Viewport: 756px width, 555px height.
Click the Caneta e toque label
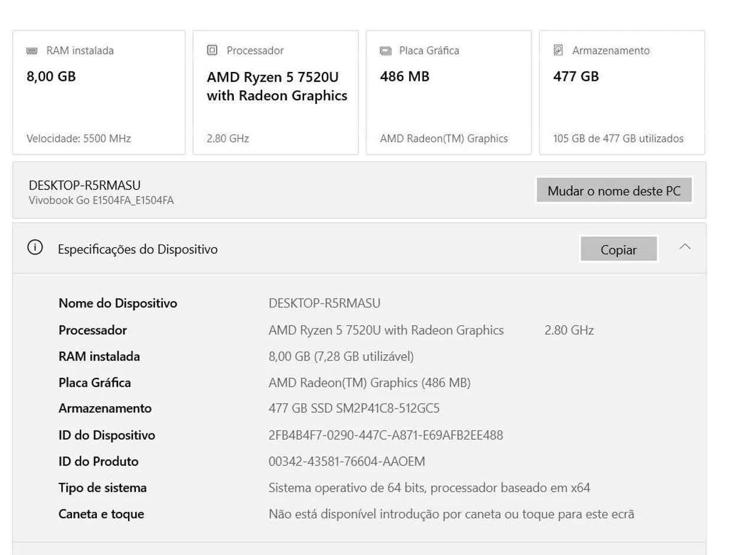101,514
